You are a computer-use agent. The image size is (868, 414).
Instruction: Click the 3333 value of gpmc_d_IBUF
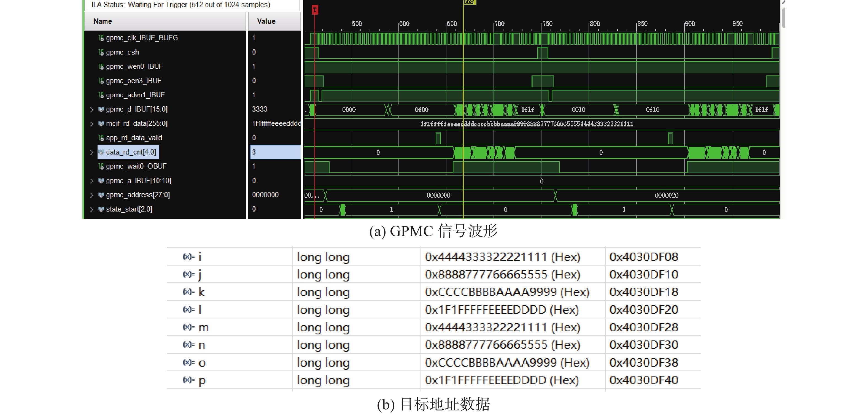point(260,109)
